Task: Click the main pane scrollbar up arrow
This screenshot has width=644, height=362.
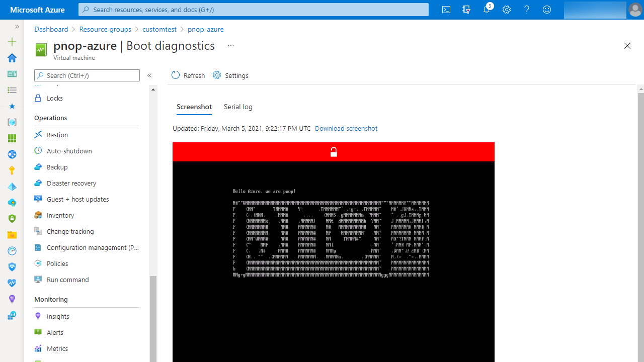Action: 641,89
